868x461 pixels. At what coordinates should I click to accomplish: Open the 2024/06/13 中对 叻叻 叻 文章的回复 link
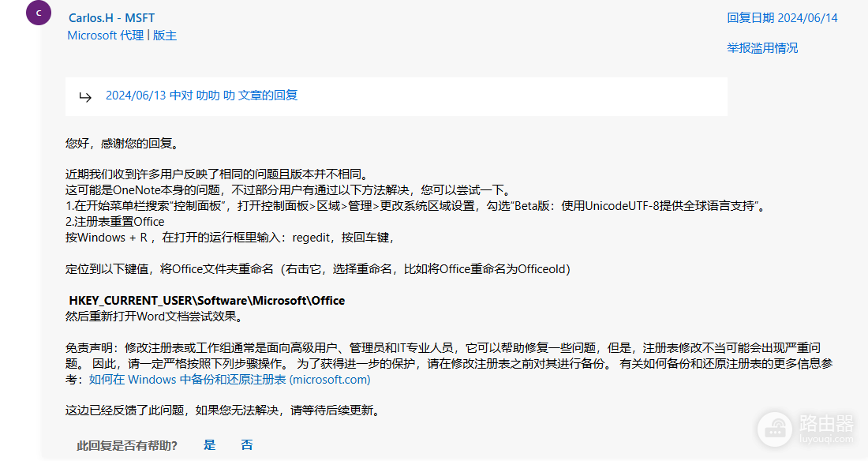click(201, 96)
